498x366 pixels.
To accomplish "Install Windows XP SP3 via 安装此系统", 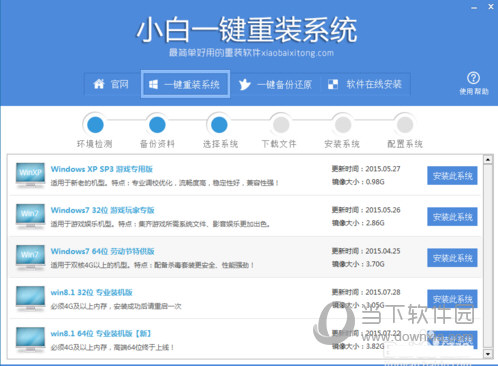I will (452, 176).
